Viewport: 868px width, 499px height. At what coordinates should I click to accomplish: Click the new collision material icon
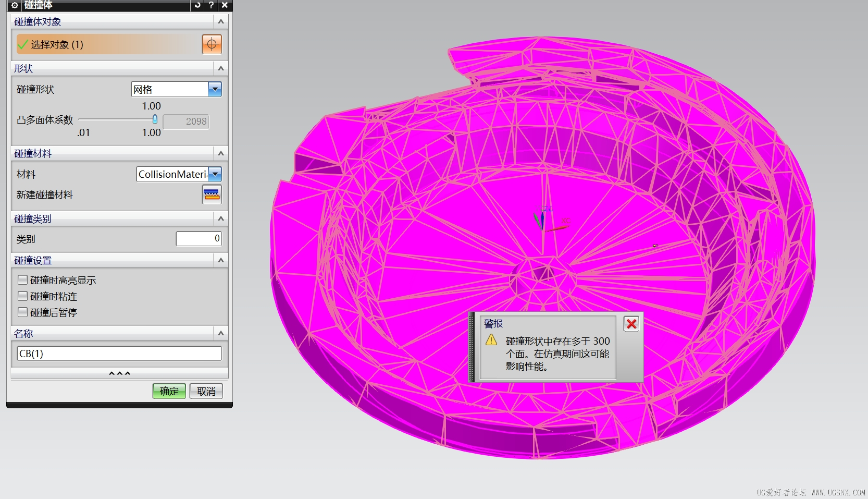coord(212,194)
